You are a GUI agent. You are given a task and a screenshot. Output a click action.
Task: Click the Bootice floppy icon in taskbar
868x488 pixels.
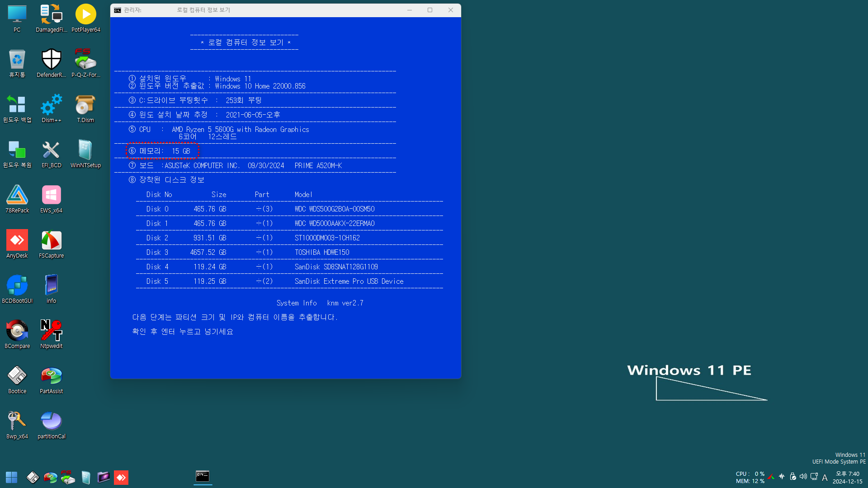click(x=33, y=477)
